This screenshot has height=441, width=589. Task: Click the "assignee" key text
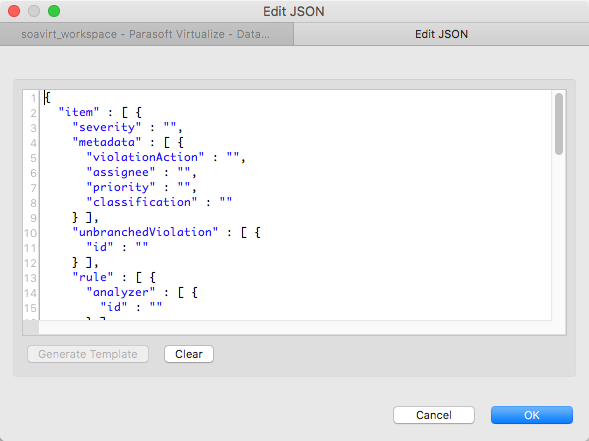(121, 172)
